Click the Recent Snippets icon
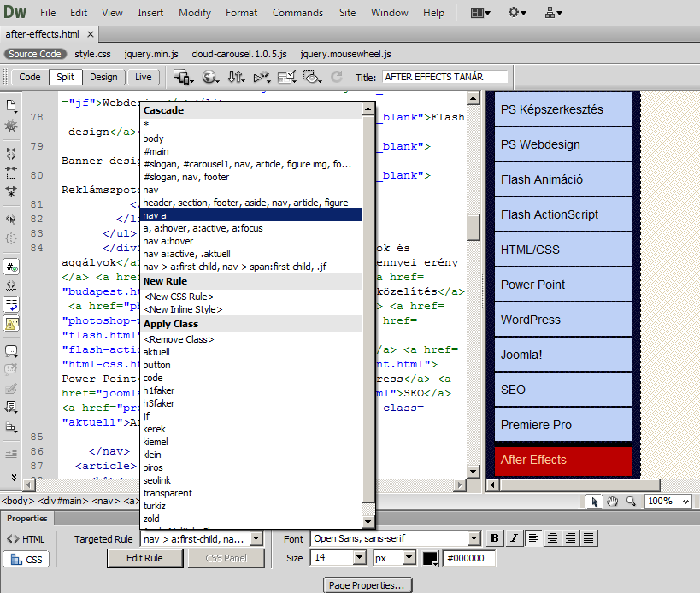This screenshot has width=700, height=593. pos(11,407)
